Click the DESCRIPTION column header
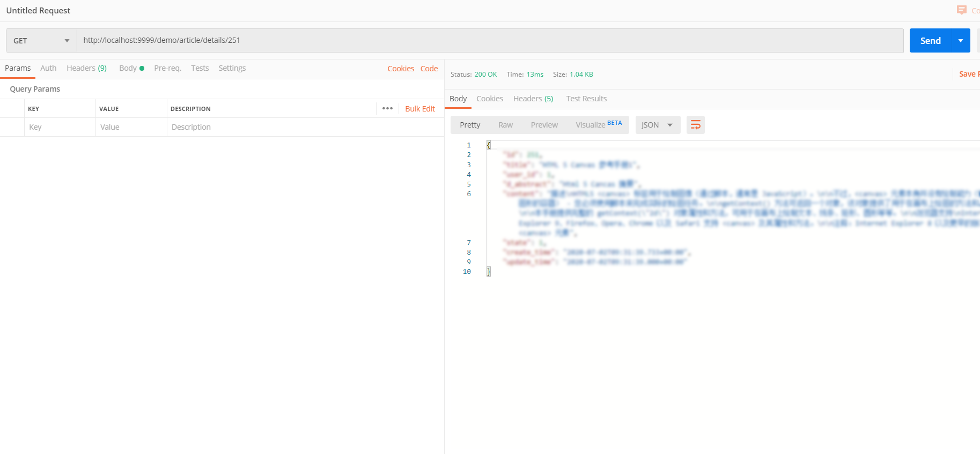The height and width of the screenshot is (454, 980). 190,109
